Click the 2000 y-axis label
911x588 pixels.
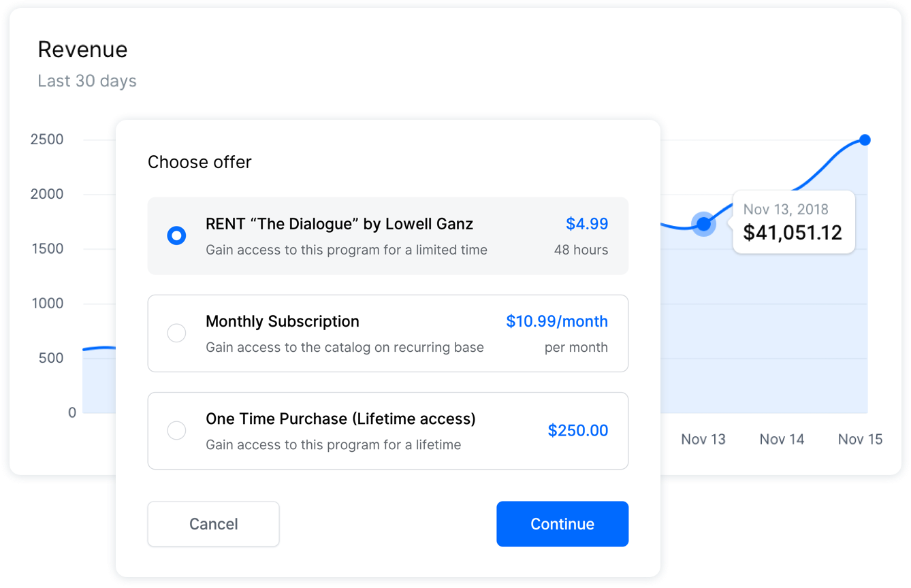[x=47, y=194]
